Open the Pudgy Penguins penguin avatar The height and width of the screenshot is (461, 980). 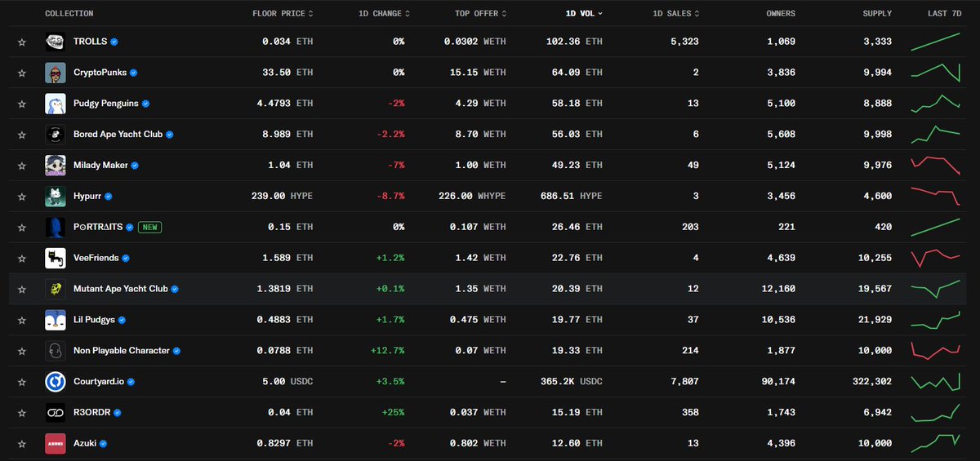click(x=56, y=104)
